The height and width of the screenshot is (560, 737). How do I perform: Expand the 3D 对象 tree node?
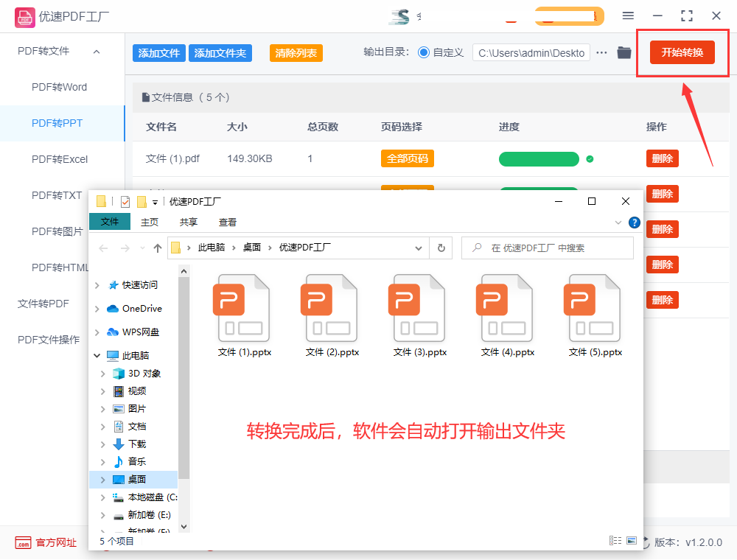point(102,374)
